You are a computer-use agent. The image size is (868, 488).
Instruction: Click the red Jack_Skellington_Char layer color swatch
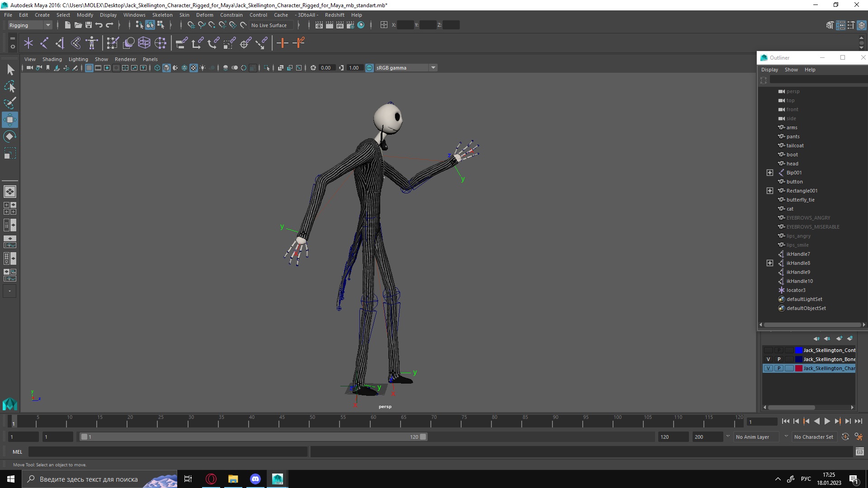coord(799,368)
